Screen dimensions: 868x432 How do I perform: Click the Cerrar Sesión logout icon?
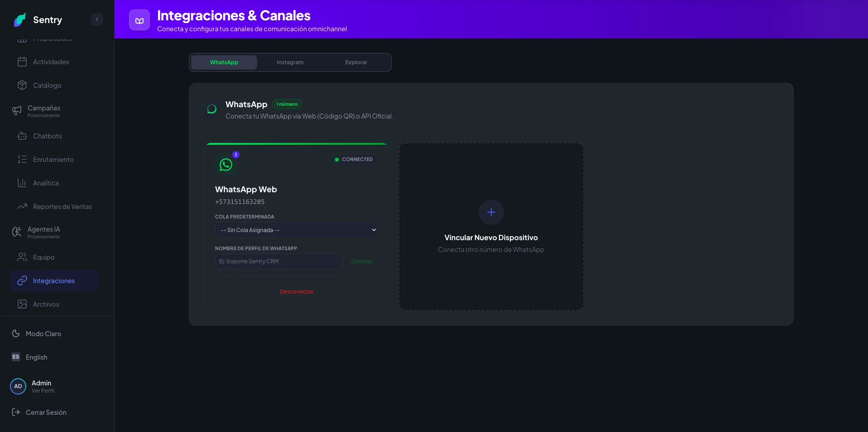(16, 413)
